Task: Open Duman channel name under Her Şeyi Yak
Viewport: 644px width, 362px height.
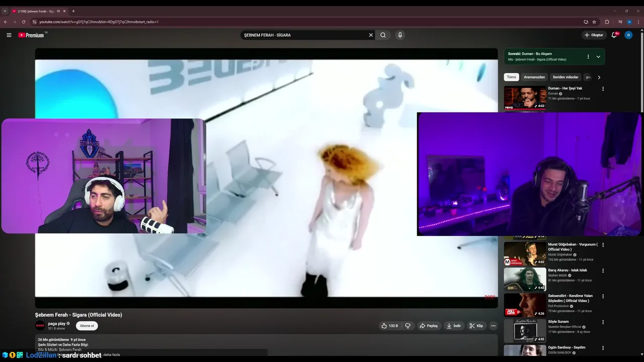Action: [553, 94]
